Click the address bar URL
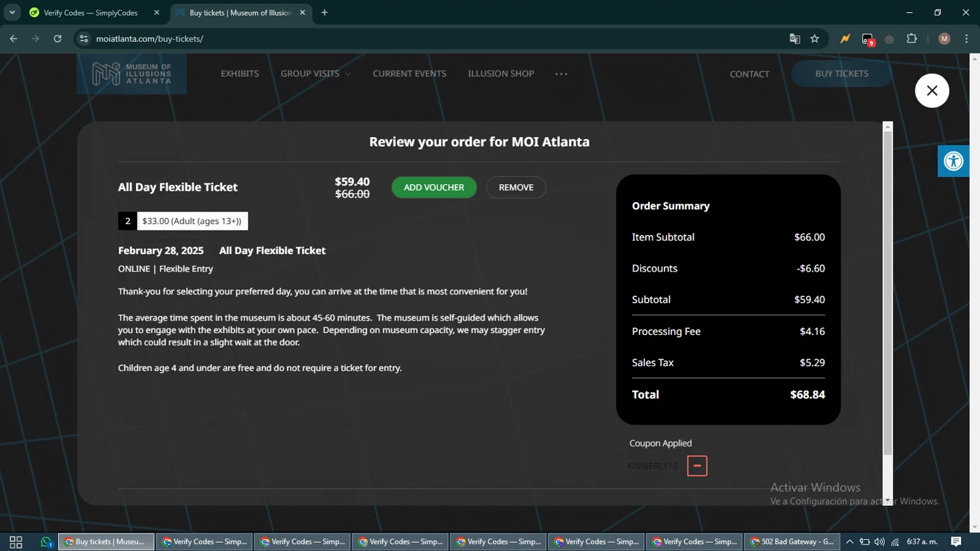Image resolution: width=980 pixels, height=551 pixels. pos(150,39)
